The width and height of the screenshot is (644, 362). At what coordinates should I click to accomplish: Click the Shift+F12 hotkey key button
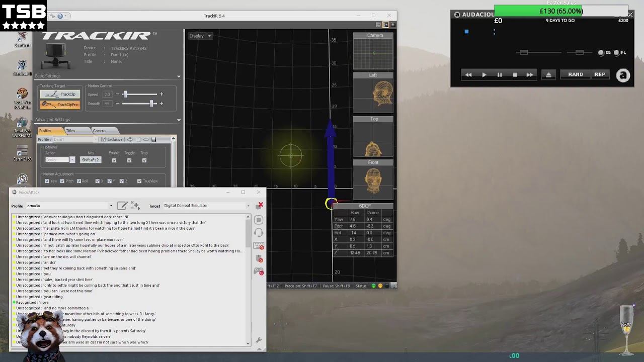click(91, 160)
